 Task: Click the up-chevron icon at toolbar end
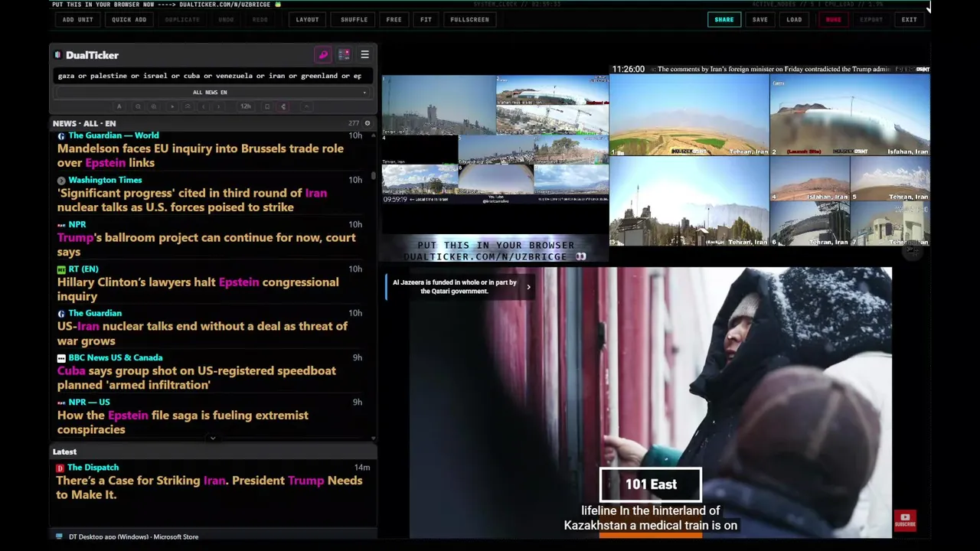tap(307, 106)
